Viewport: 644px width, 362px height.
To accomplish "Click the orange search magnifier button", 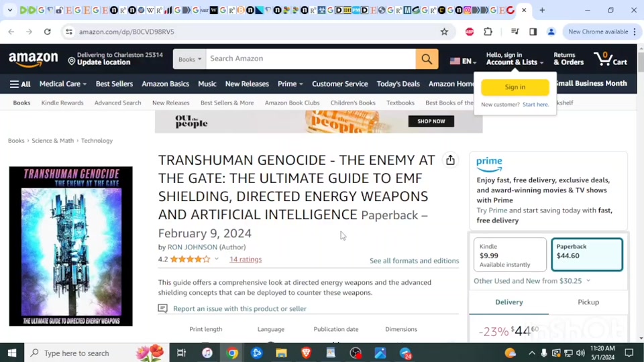I will click(427, 59).
